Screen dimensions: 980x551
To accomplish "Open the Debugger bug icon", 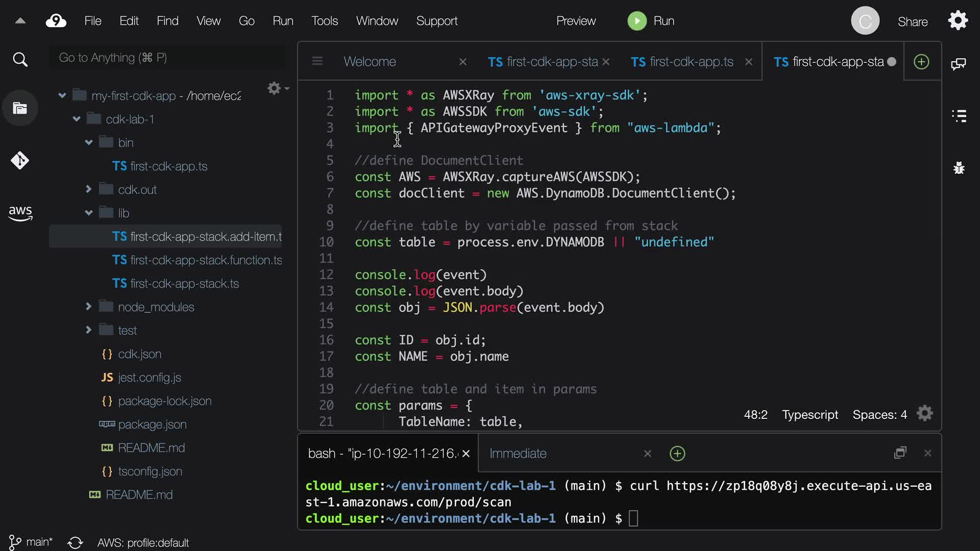I will coord(959,168).
